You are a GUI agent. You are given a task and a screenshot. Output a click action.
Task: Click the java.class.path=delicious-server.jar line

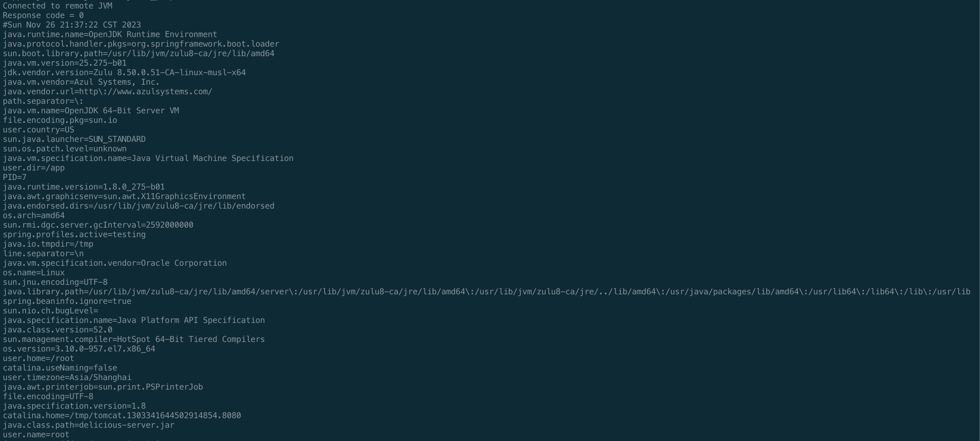[x=88, y=425]
